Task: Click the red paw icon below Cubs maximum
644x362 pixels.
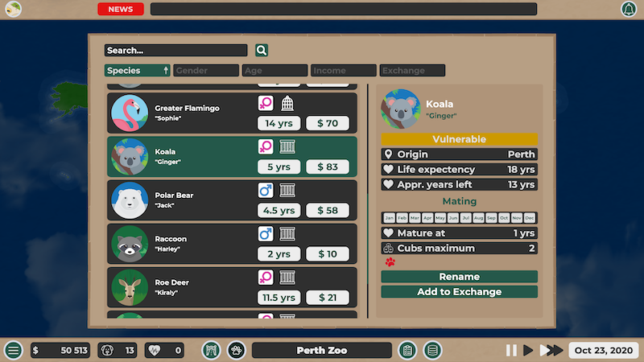Action: (x=390, y=262)
